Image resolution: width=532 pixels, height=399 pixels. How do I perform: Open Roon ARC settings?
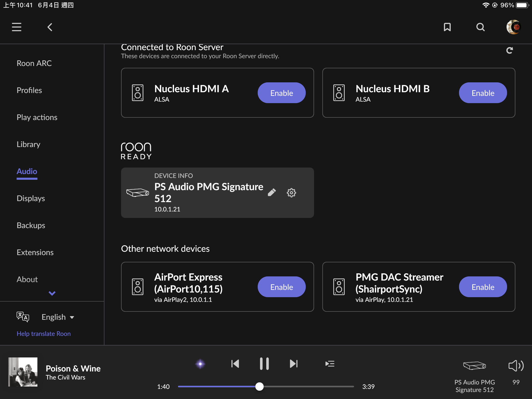pyautogui.click(x=34, y=63)
